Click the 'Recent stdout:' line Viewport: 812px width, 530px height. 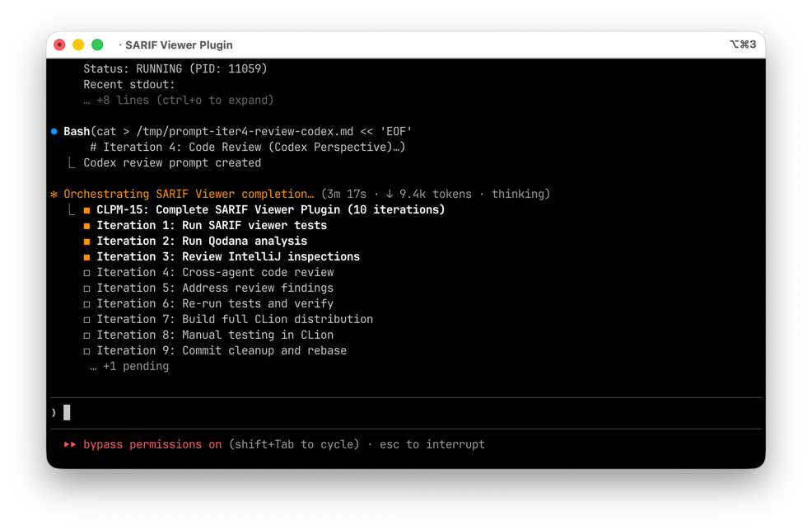[129, 85]
